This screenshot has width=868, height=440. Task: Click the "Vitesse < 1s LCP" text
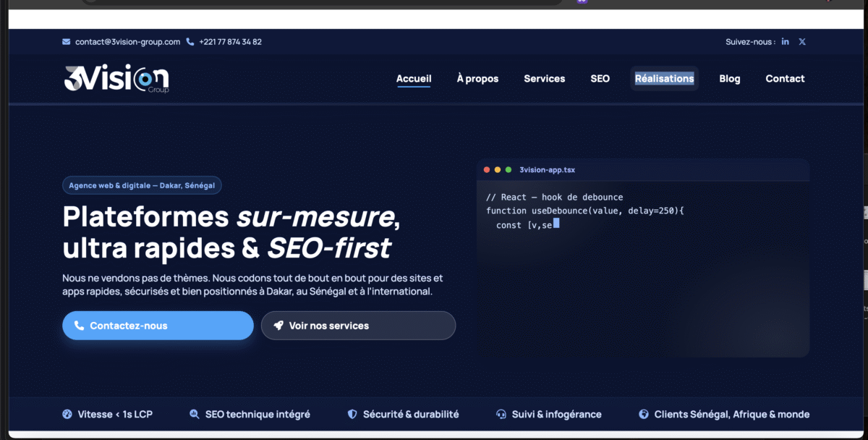pos(114,415)
